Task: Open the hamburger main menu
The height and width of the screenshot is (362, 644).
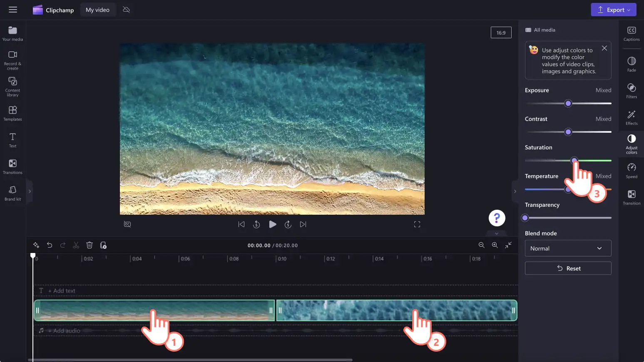Action: (x=13, y=10)
